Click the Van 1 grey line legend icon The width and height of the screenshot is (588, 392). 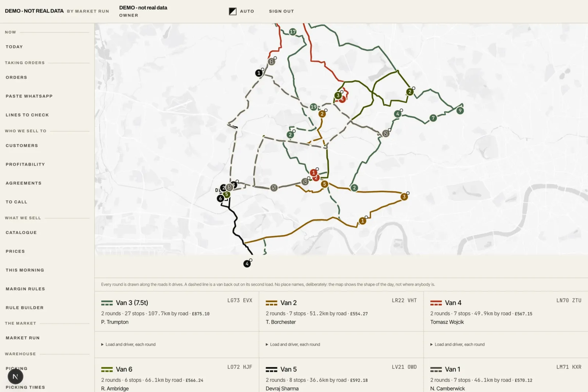pos(436,370)
